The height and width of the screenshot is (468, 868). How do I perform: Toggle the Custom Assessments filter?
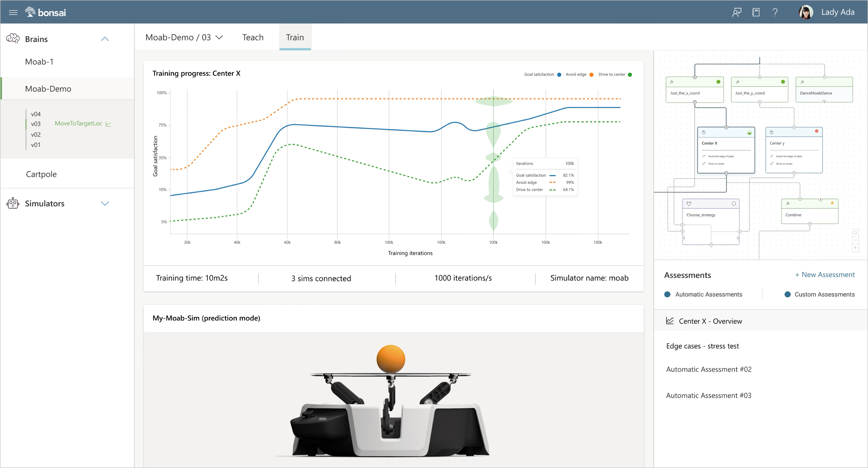787,294
